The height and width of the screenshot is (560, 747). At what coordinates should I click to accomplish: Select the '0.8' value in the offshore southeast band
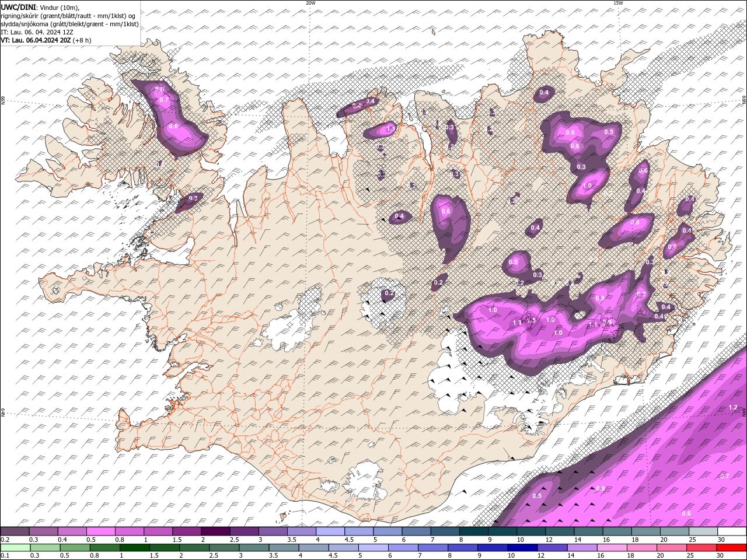(x=600, y=488)
